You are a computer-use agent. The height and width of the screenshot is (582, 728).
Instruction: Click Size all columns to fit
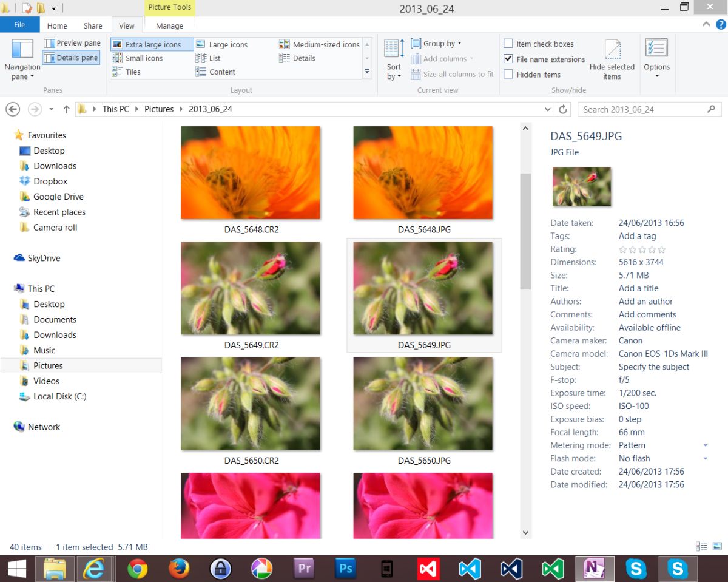click(x=452, y=74)
